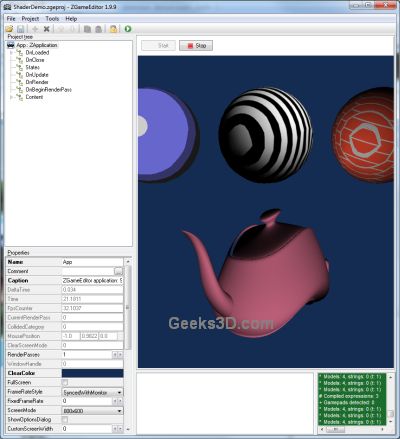400x439 pixels.
Task: Click the save project floppy icon
Action: tap(21, 29)
